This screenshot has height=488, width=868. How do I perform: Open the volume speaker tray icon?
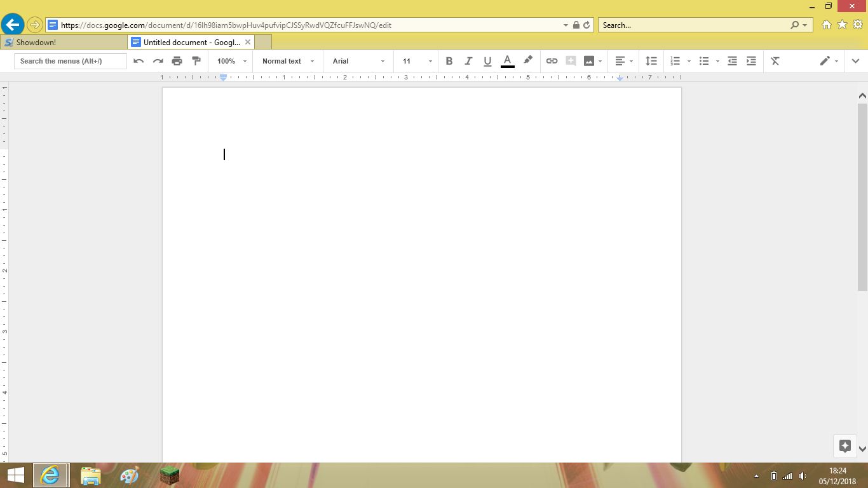coord(803,476)
